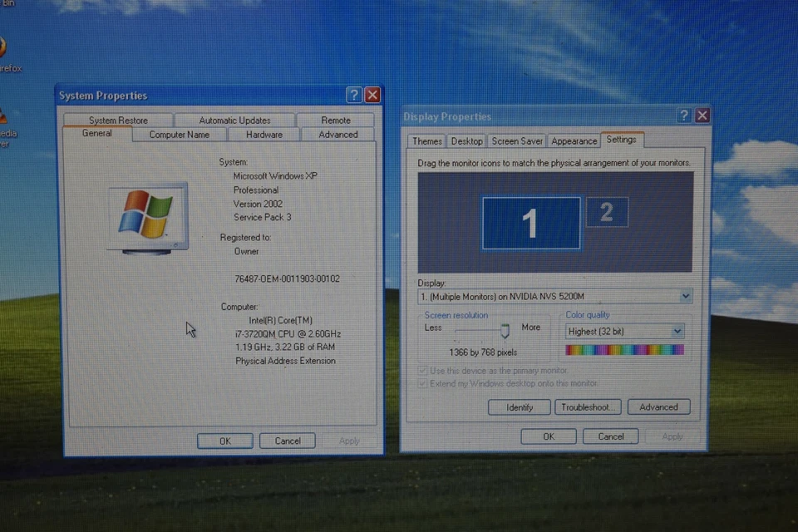The image size is (798, 532).
Task: Click the help question mark on Display Properties
Action: point(683,115)
